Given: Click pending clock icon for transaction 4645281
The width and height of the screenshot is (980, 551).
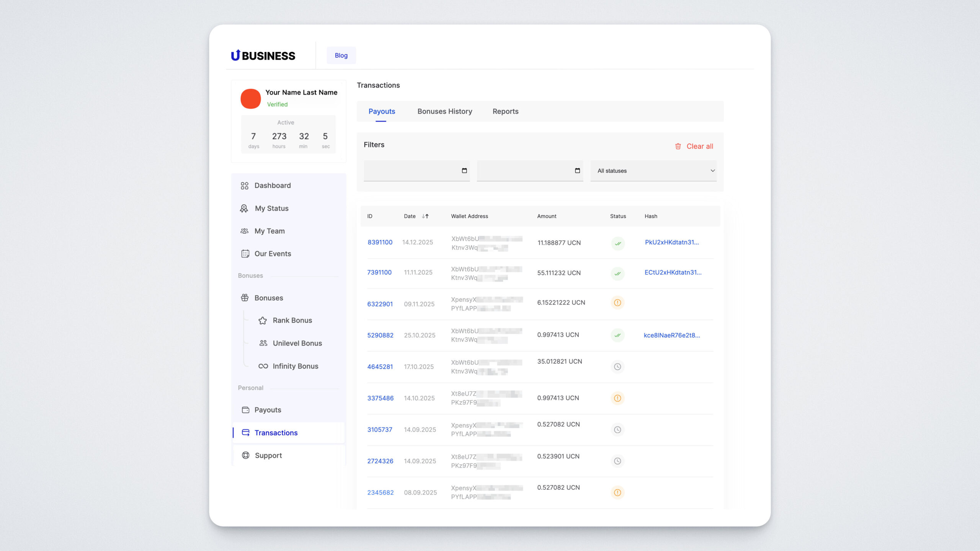Looking at the screenshot, I should (617, 367).
